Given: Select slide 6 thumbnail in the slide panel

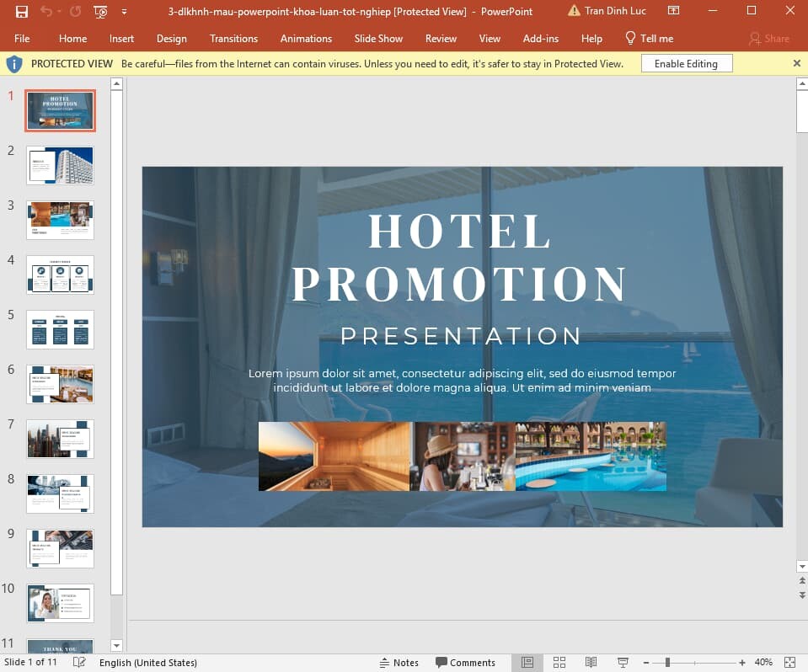Looking at the screenshot, I should (x=60, y=384).
